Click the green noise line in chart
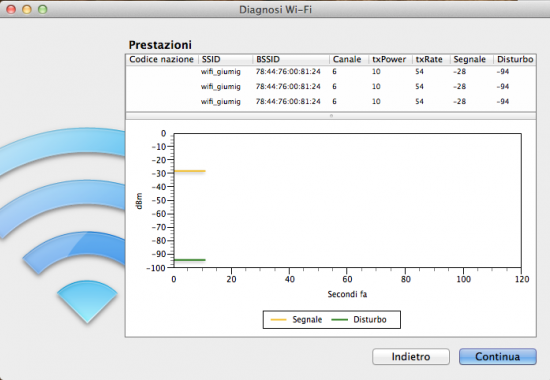Viewport: 550px width, 380px height. pos(189,260)
